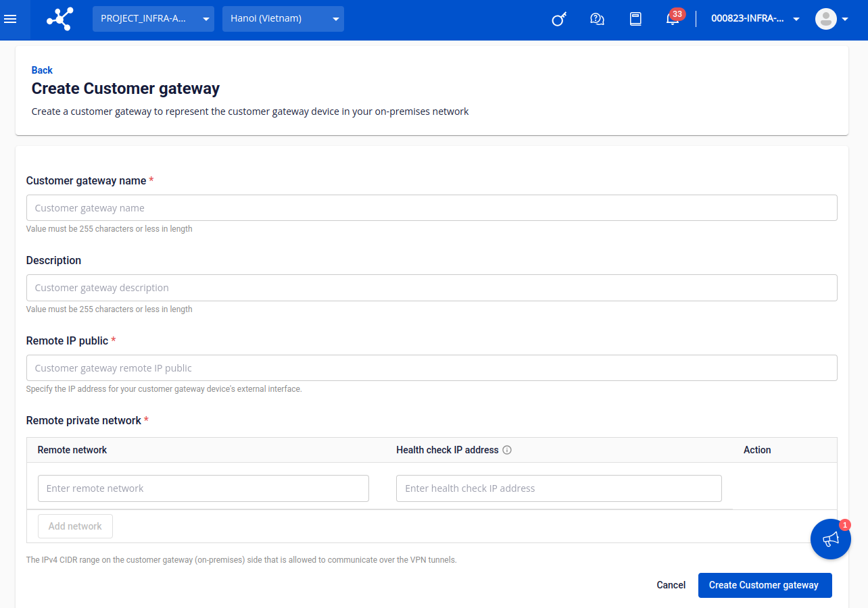Screen dimensions: 868x608
Task: Expand the PROJECT_INFRA project dropdown
Action: (153, 19)
